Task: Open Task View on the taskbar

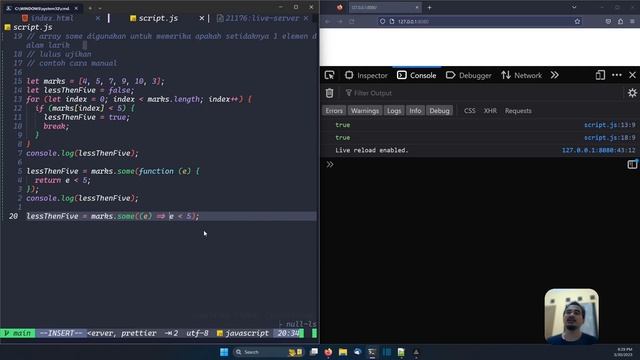Action: [x=314, y=352]
